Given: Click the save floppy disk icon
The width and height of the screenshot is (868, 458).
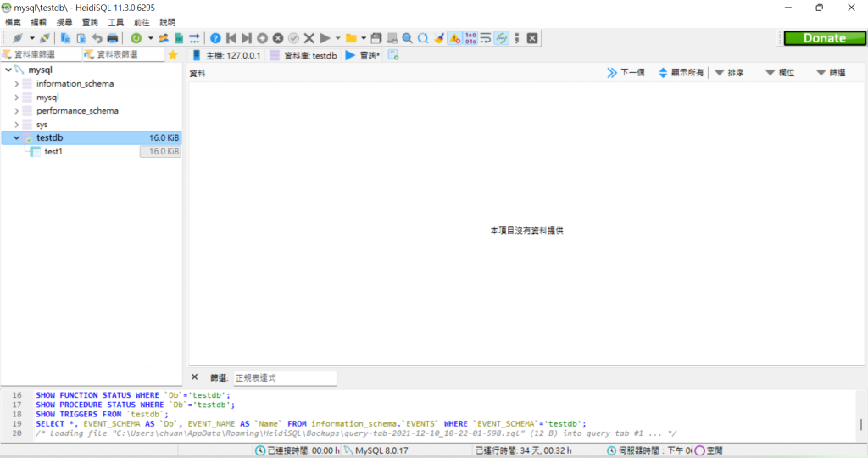Looking at the screenshot, I should pos(376,38).
